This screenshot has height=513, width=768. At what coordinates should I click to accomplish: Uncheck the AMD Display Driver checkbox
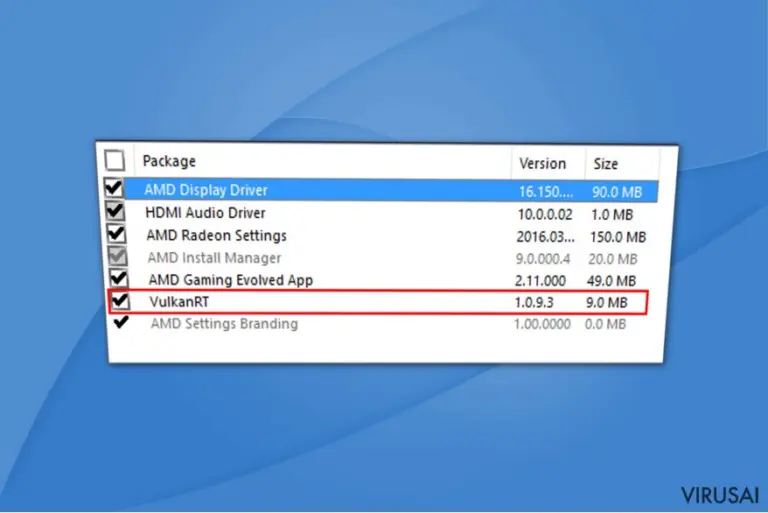pyautogui.click(x=114, y=188)
